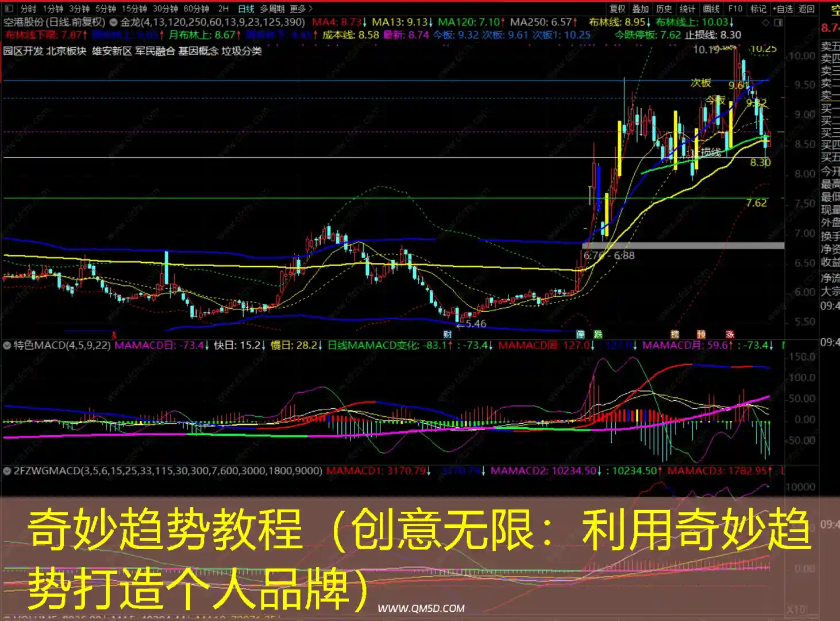
Task: Click the 成本线: 8.58 label
Action: (350, 34)
